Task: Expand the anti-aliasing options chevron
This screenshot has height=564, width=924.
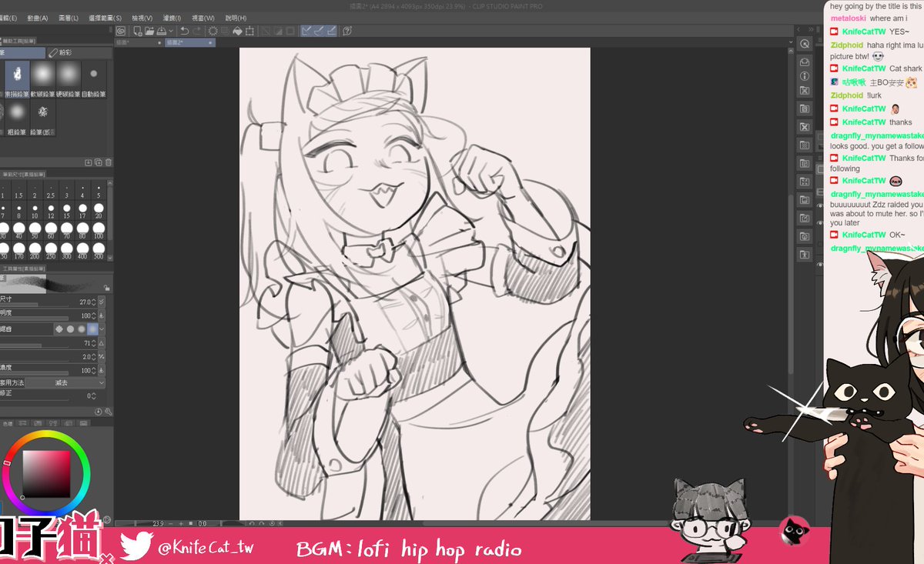Action: pyautogui.click(x=102, y=329)
